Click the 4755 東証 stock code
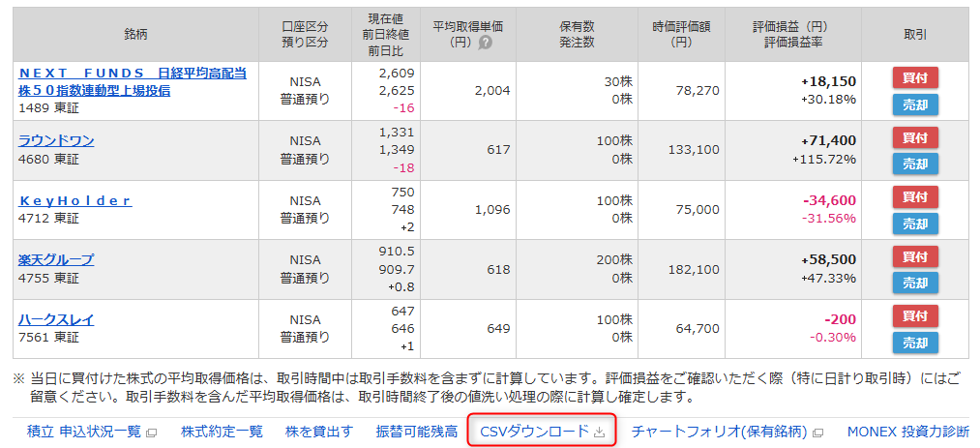This screenshot has width=980, height=448. (x=48, y=278)
